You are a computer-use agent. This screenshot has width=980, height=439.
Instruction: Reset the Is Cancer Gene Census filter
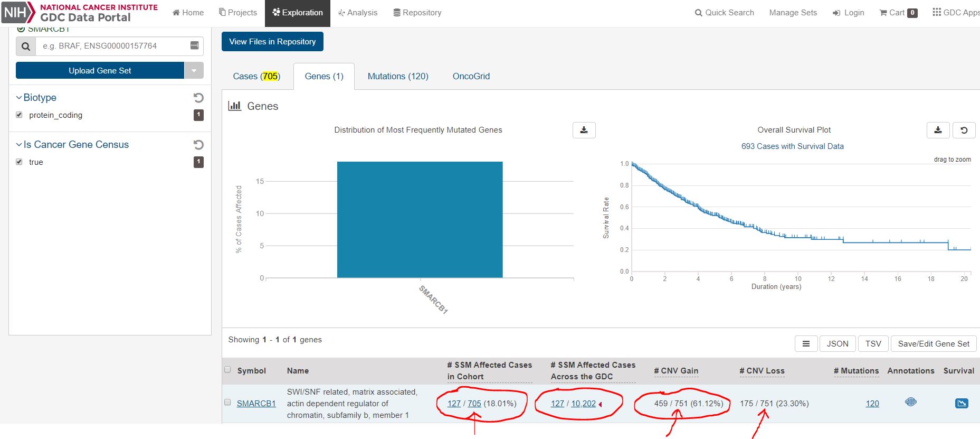coord(198,145)
